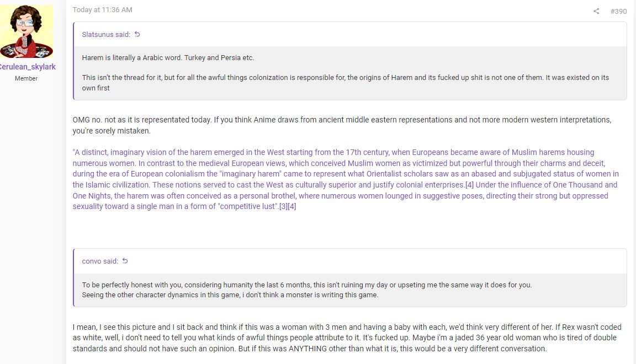Open the Cerulean_skylark username profile link
The image size is (636, 364).
tap(28, 67)
